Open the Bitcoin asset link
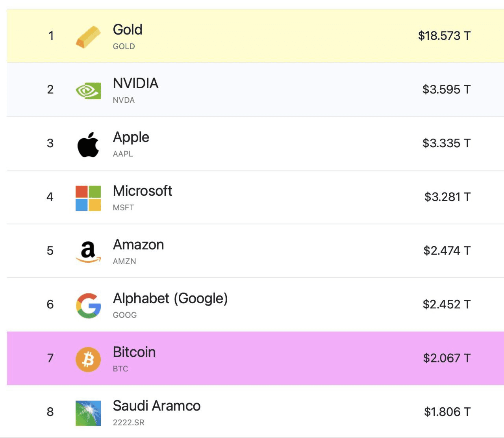 point(134,352)
